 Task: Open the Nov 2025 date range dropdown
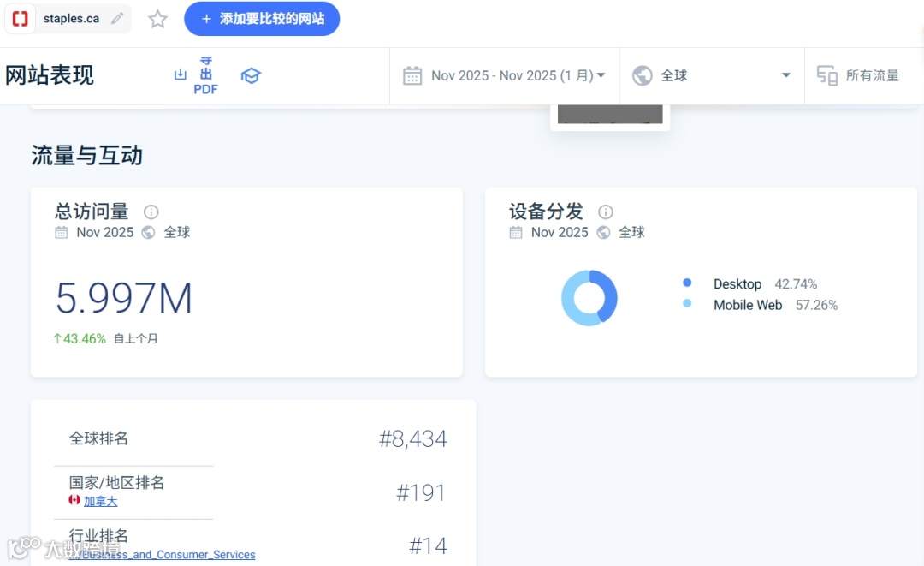(x=505, y=75)
